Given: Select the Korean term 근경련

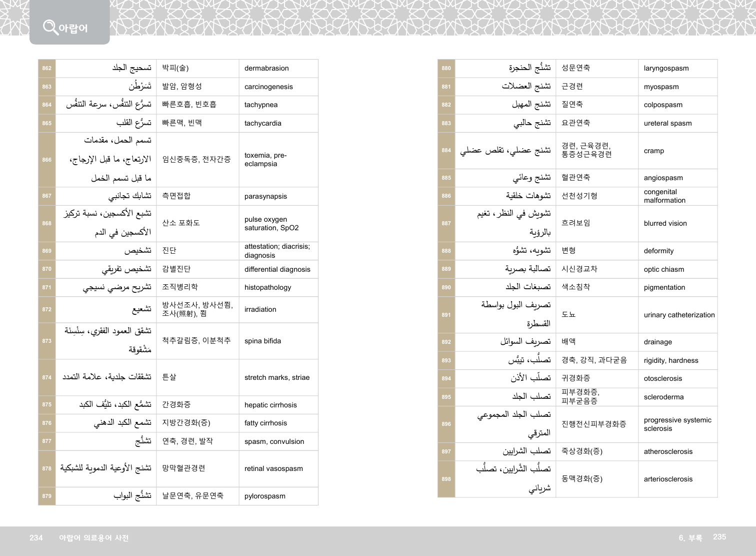Looking at the screenshot, I should (572, 87).
